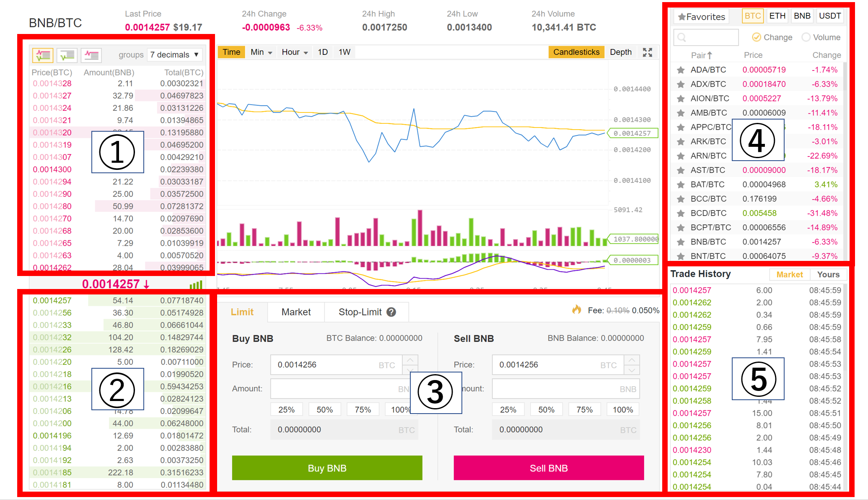Show Yours trade history tab

(x=828, y=275)
